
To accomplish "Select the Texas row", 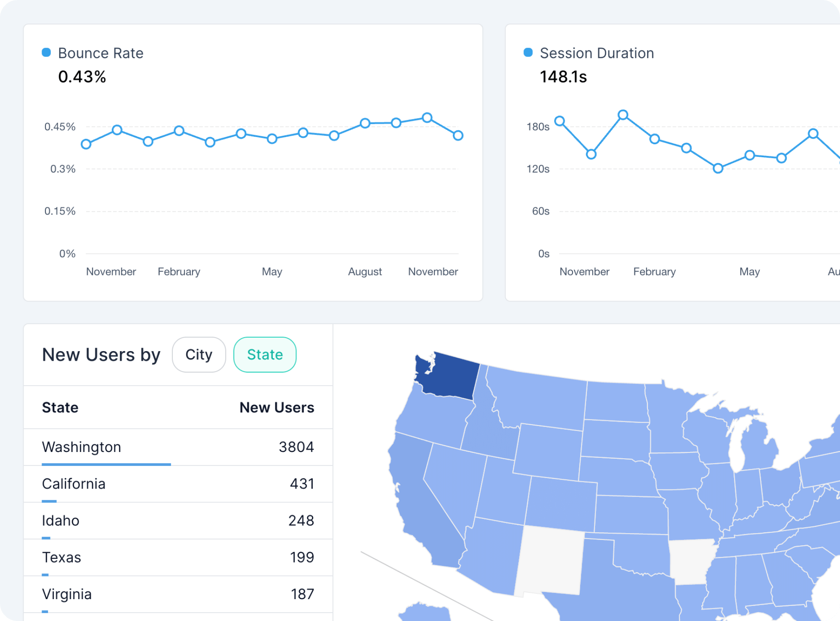I will pyautogui.click(x=178, y=558).
